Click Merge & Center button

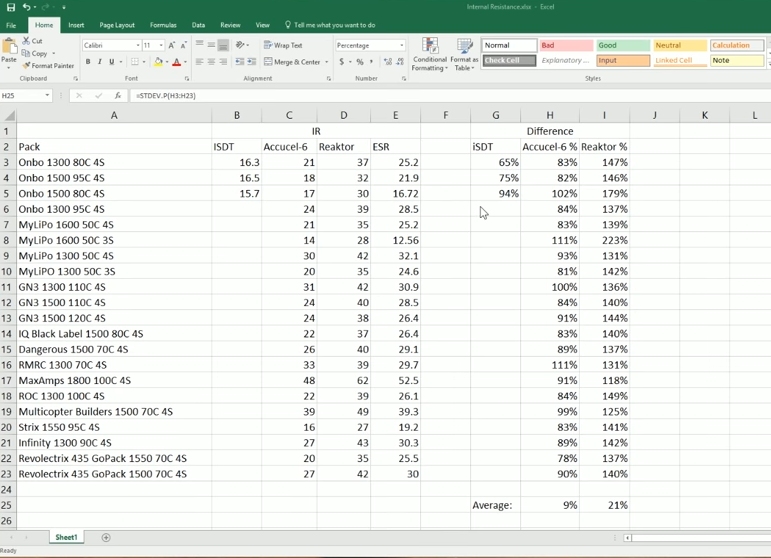click(x=292, y=61)
